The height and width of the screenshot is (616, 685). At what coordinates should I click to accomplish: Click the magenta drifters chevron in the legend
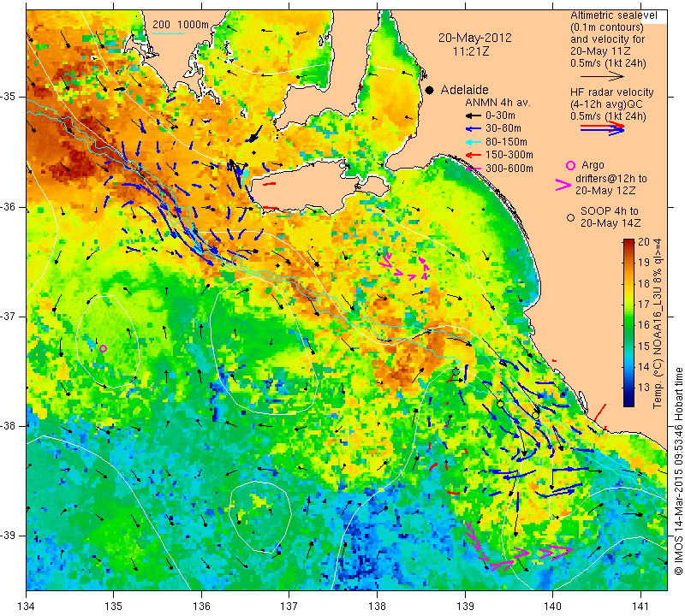pos(563,185)
